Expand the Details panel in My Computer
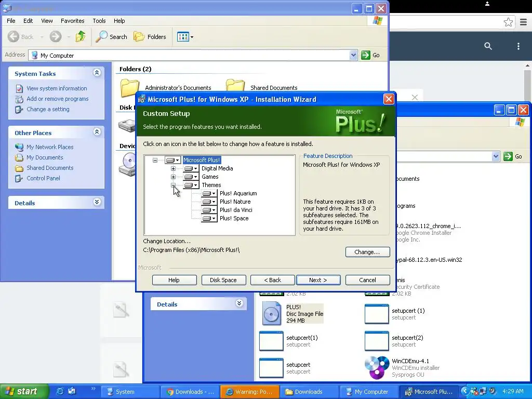Screen dimensions: 532x399 pyautogui.click(x=97, y=202)
